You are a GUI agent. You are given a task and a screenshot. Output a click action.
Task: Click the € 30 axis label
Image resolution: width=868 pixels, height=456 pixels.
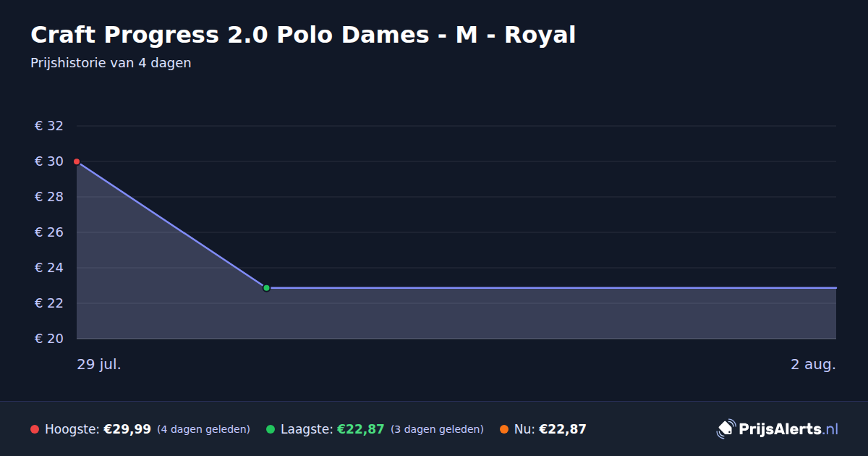49,161
